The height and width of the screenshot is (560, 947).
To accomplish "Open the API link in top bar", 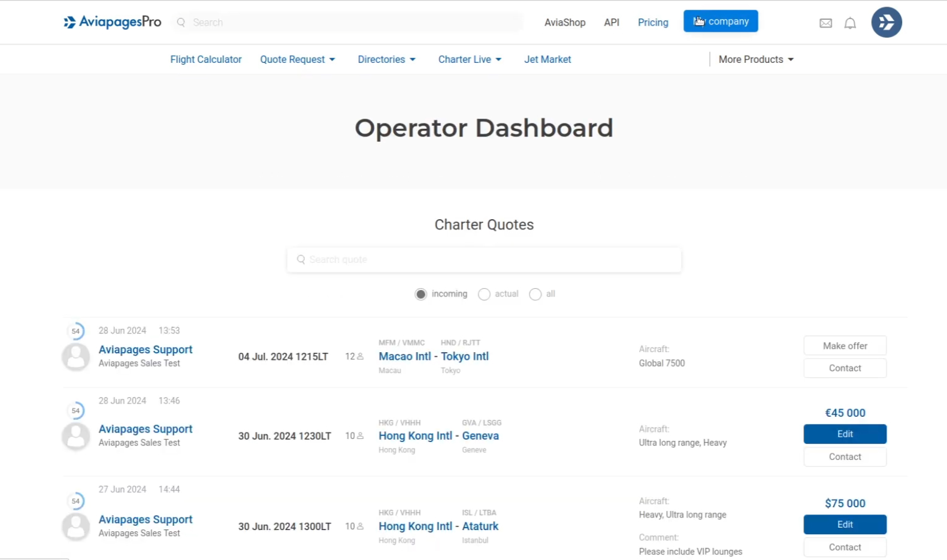I will point(612,22).
